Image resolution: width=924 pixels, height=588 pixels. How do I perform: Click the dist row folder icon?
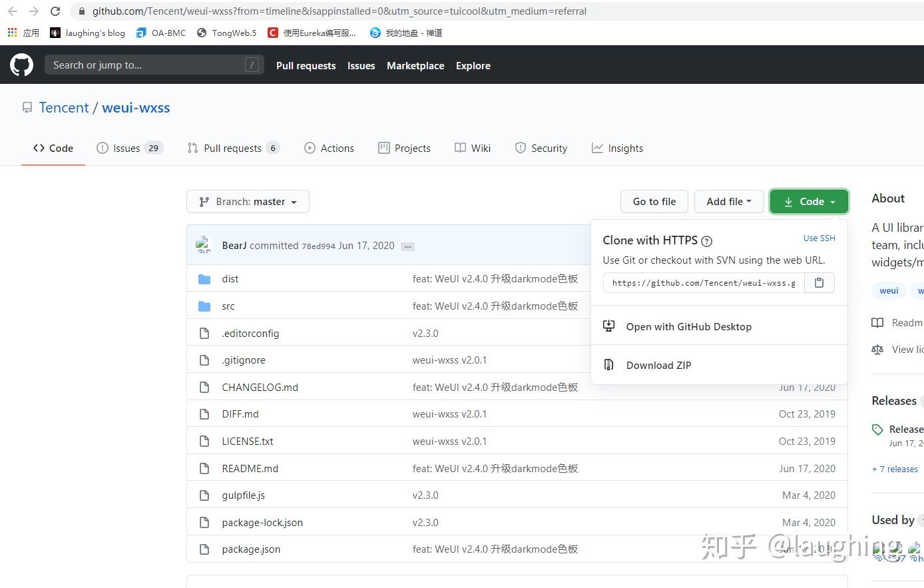pyautogui.click(x=204, y=279)
